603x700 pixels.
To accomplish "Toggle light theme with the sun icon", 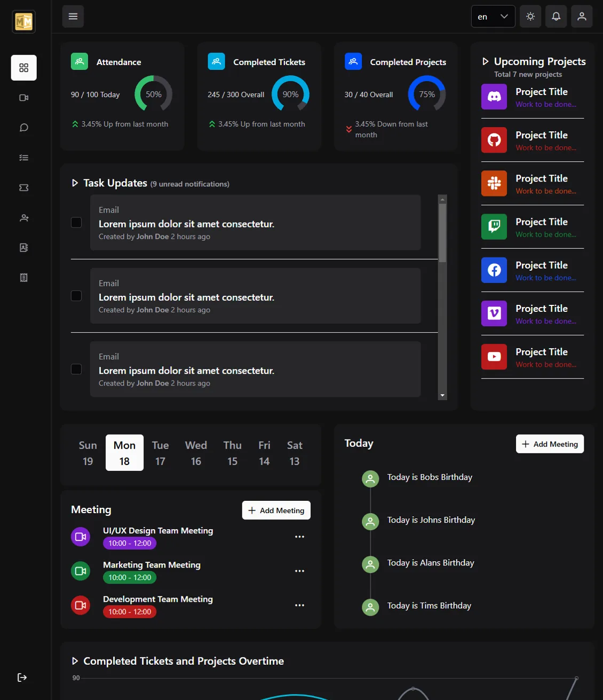I will point(530,17).
